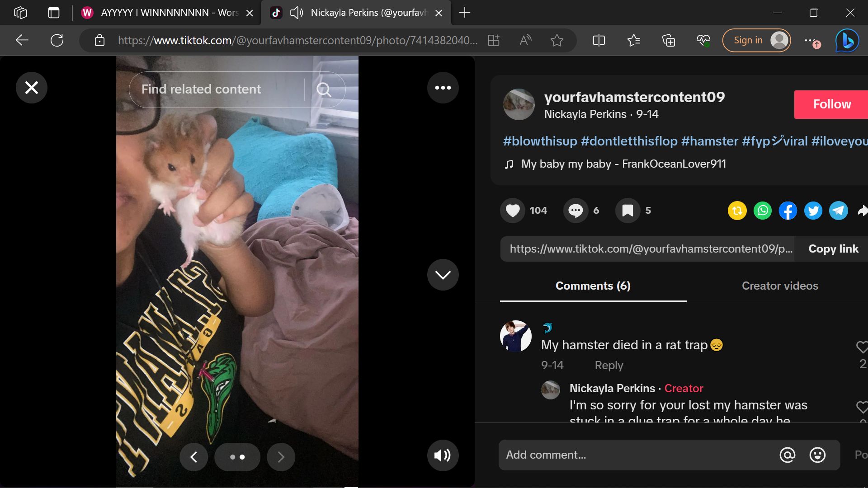This screenshot has width=868, height=488.
Task: Show previous photo in slideshow
Action: pyautogui.click(x=193, y=457)
